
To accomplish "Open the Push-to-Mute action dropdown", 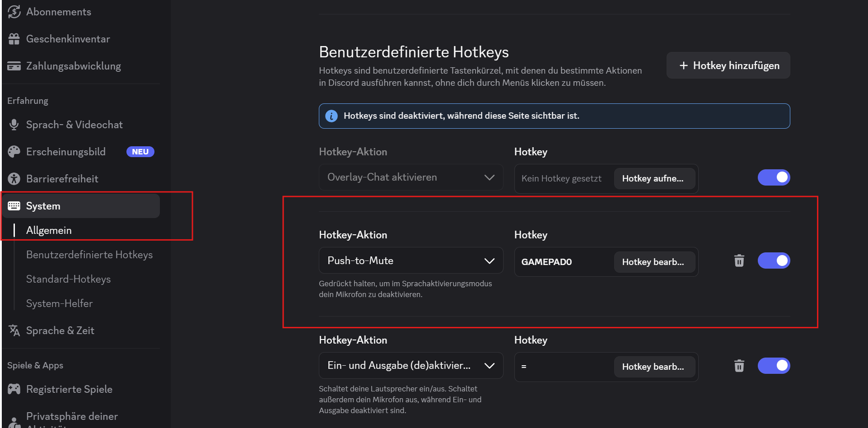I will [x=411, y=261].
